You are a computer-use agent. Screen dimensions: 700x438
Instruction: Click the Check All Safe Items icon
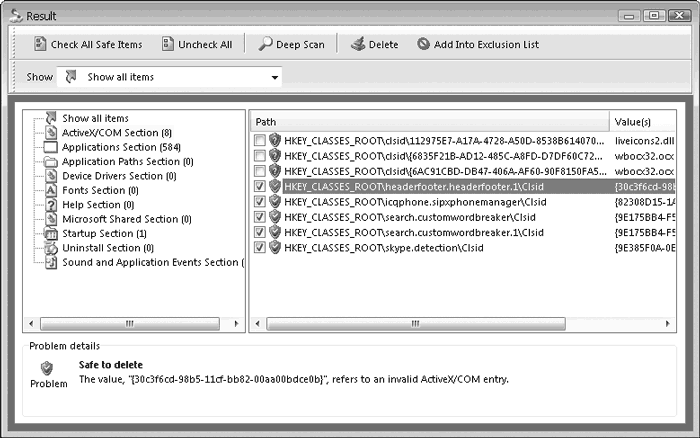(40, 44)
